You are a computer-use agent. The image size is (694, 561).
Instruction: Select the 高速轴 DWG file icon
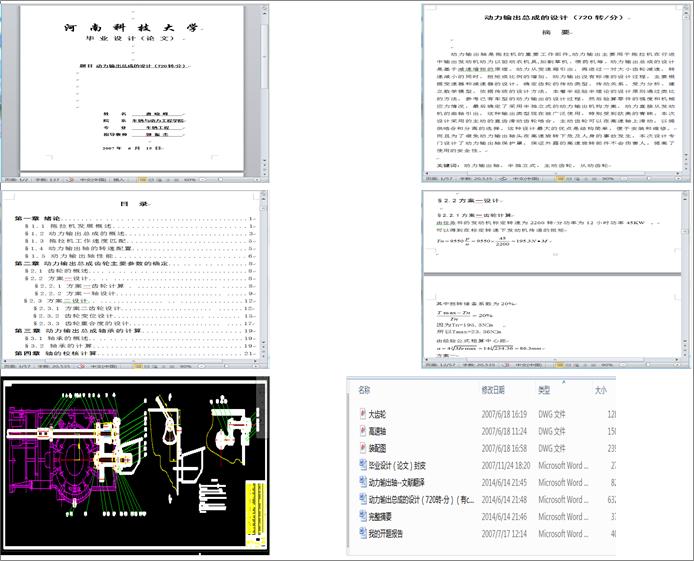click(x=362, y=431)
